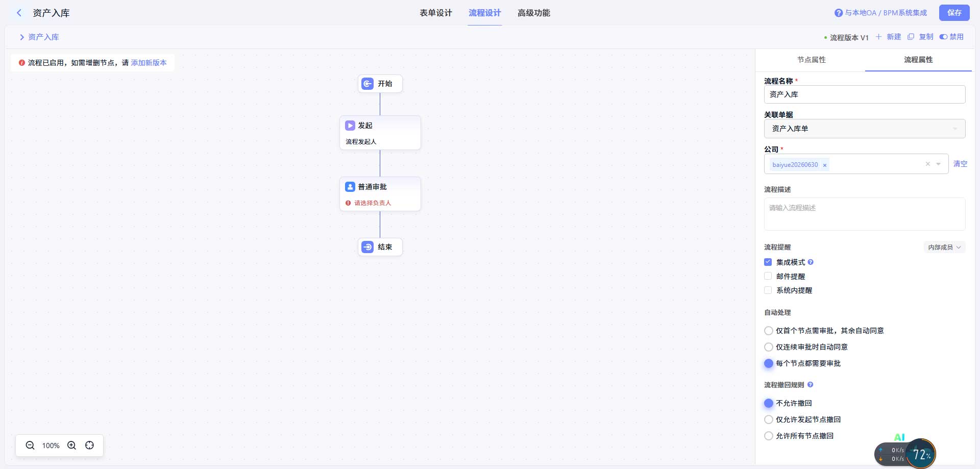Viewport: 980px width, 469px height.
Task: Click the red alert icon in the notice banner
Action: [x=22, y=63]
